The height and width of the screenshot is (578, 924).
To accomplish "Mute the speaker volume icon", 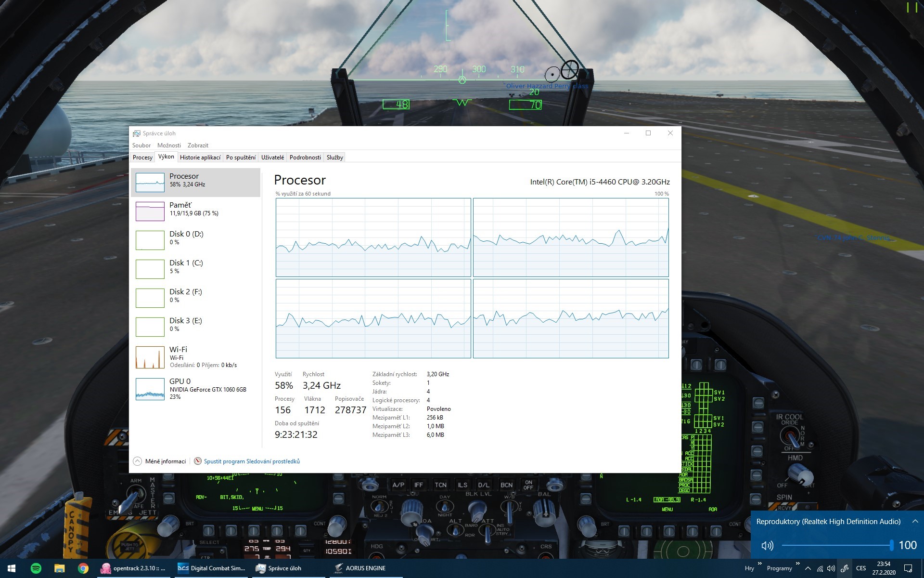I will click(767, 545).
